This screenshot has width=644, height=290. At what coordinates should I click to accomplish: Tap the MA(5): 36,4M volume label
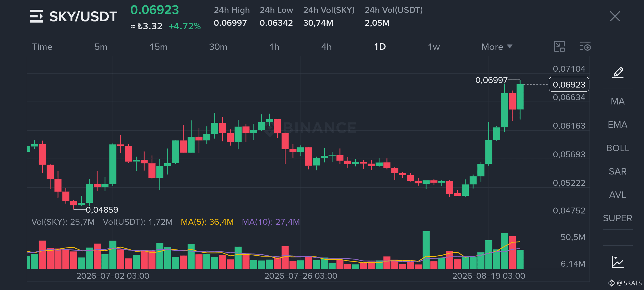[x=207, y=222]
